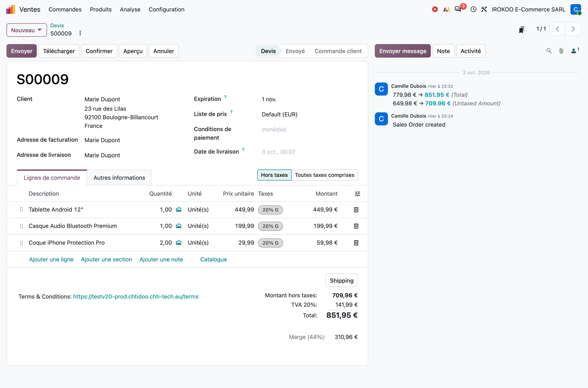Search messages with the chatter magnifier icon
Image resolution: width=588 pixels, height=388 pixels.
(x=549, y=51)
